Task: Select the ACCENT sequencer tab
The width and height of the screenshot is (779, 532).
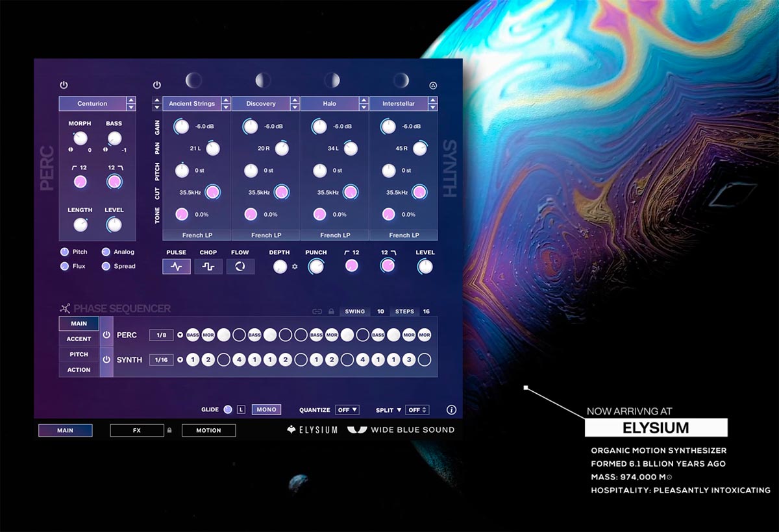Action: [79, 339]
